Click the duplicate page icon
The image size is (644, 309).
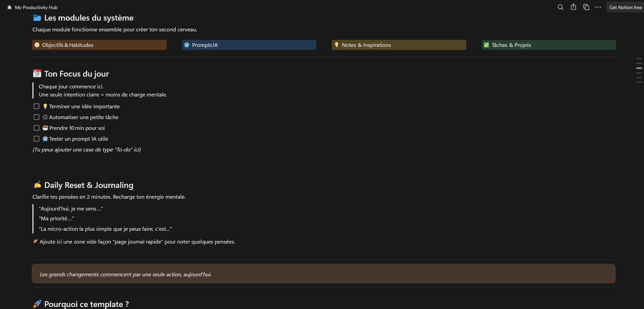[x=586, y=7]
